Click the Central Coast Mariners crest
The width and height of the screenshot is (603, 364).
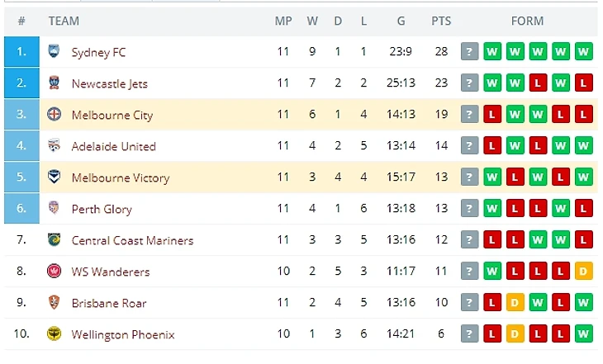pyautogui.click(x=55, y=240)
